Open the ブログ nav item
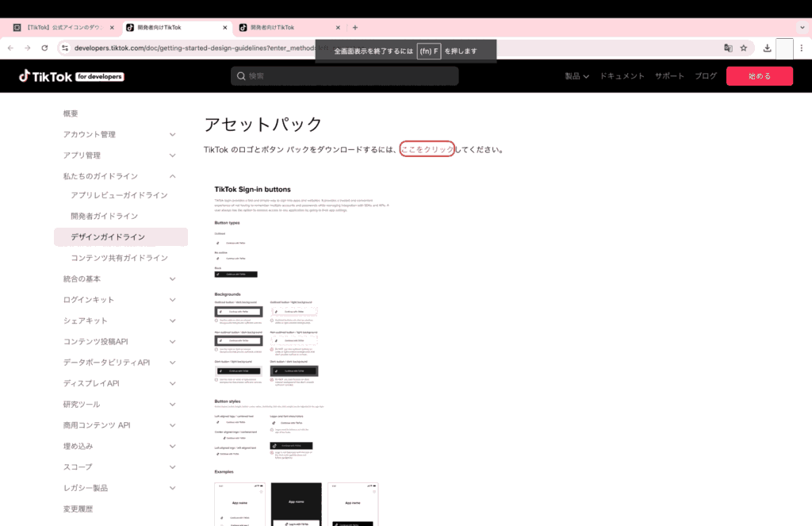Viewport: 812px width, 526px height. [x=706, y=76]
